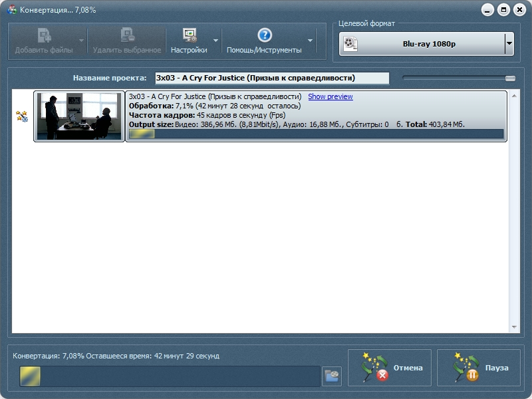Minimize the converter window
Screen dimensions: 532x399
pyautogui.click(x=487, y=10)
